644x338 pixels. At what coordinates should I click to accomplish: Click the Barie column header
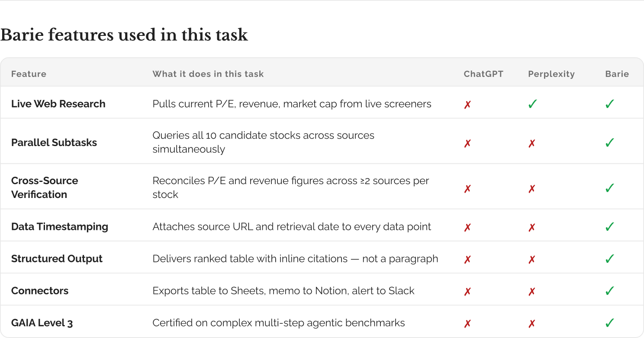point(617,74)
